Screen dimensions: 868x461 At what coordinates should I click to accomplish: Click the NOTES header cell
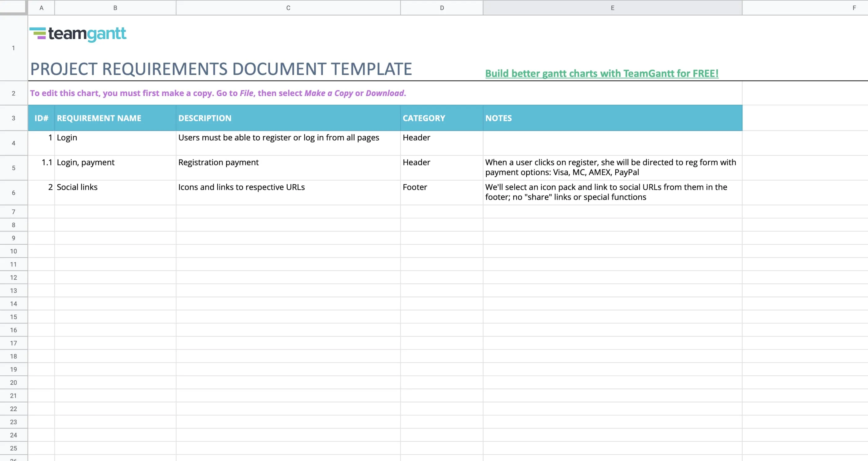pos(612,118)
